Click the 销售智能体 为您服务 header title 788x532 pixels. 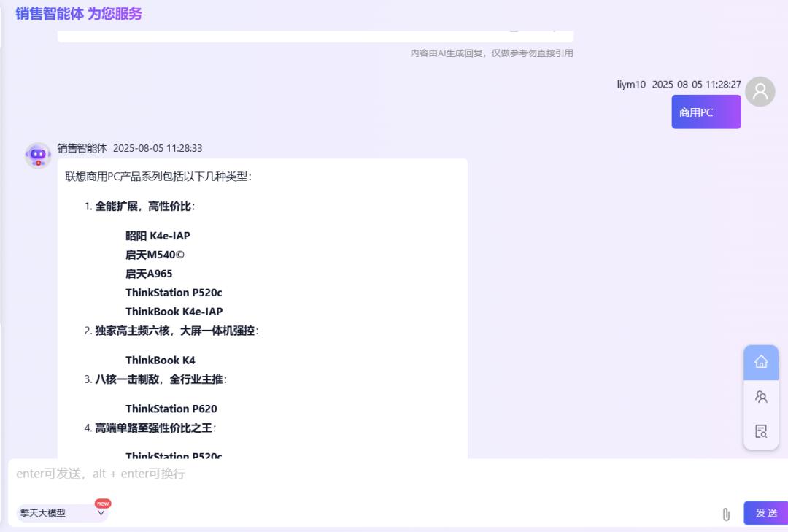point(79,14)
